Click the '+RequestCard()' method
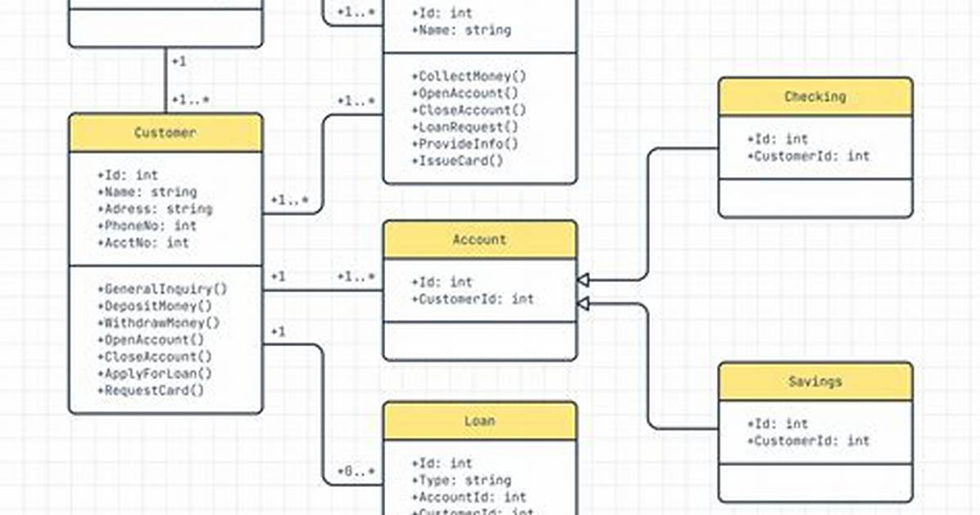 tap(152, 390)
